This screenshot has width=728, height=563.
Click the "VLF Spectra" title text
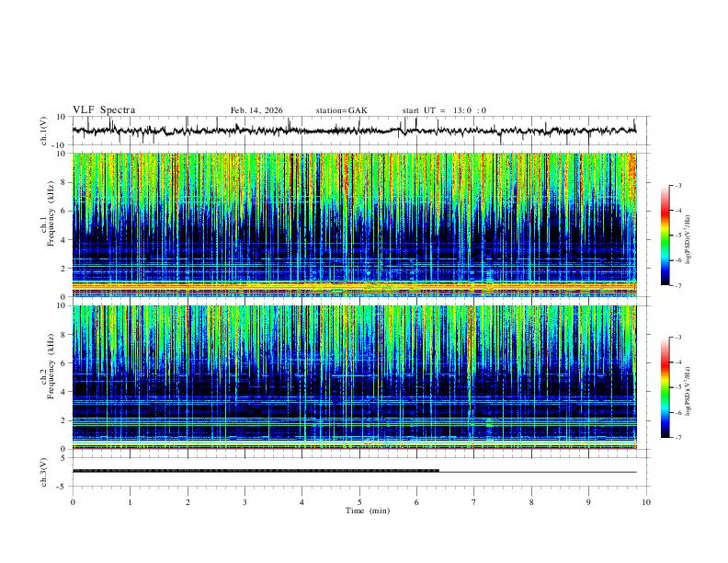[104, 110]
